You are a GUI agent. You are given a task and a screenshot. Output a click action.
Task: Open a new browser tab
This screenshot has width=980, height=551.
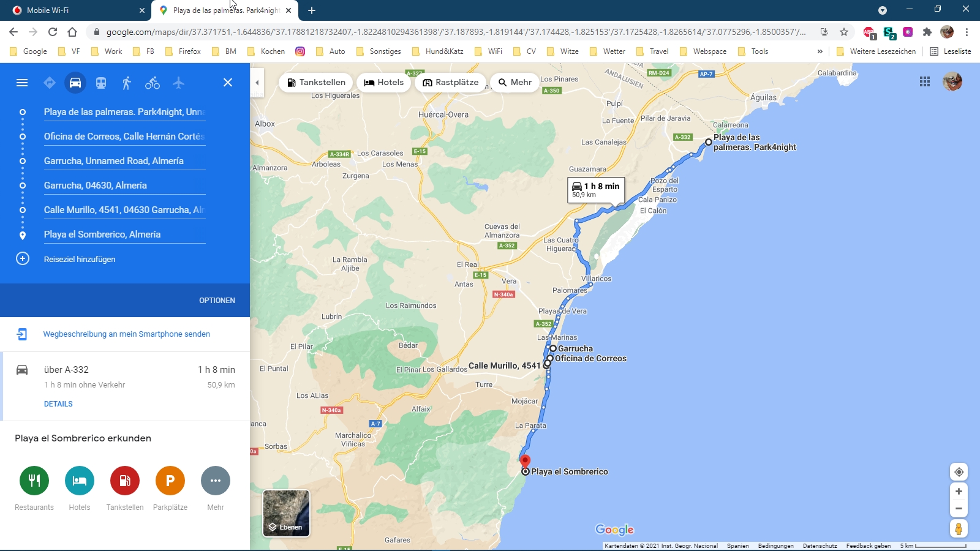click(312, 10)
